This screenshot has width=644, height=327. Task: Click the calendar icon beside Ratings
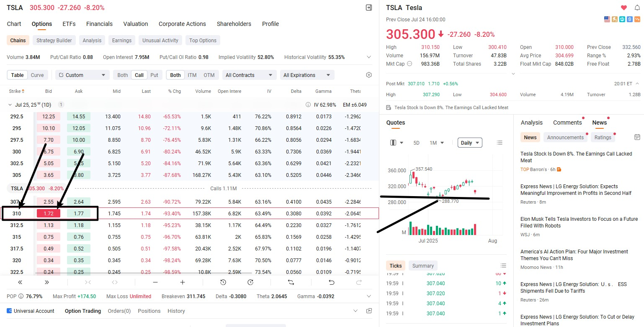(x=637, y=137)
